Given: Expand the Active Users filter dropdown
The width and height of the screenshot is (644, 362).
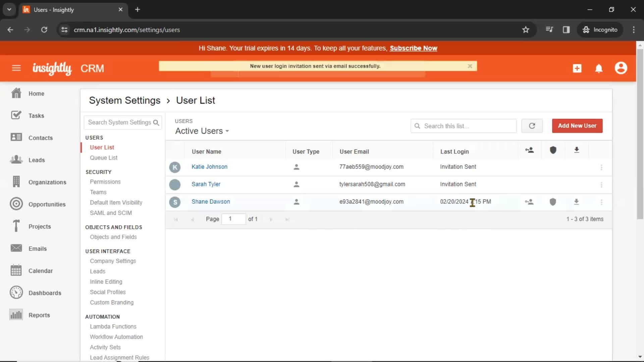Looking at the screenshot, I should coord(202,131).
